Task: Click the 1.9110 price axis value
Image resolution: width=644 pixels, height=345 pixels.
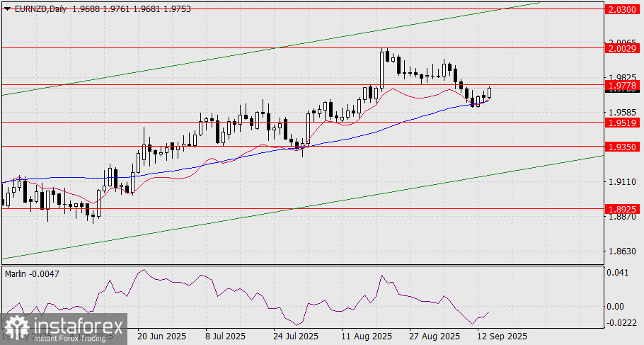Action: (x=623, y=181)
